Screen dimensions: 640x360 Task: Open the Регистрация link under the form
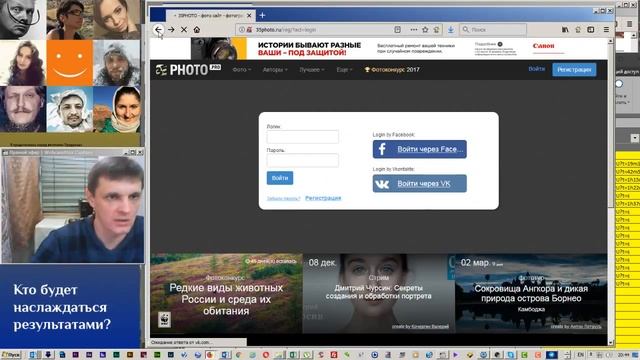[323, 198]
